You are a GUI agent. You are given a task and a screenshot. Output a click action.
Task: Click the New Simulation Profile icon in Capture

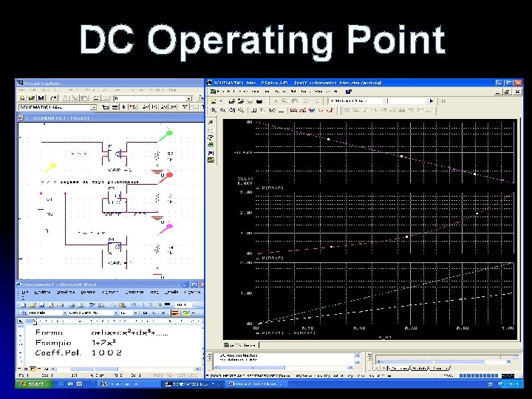(106, 107)
